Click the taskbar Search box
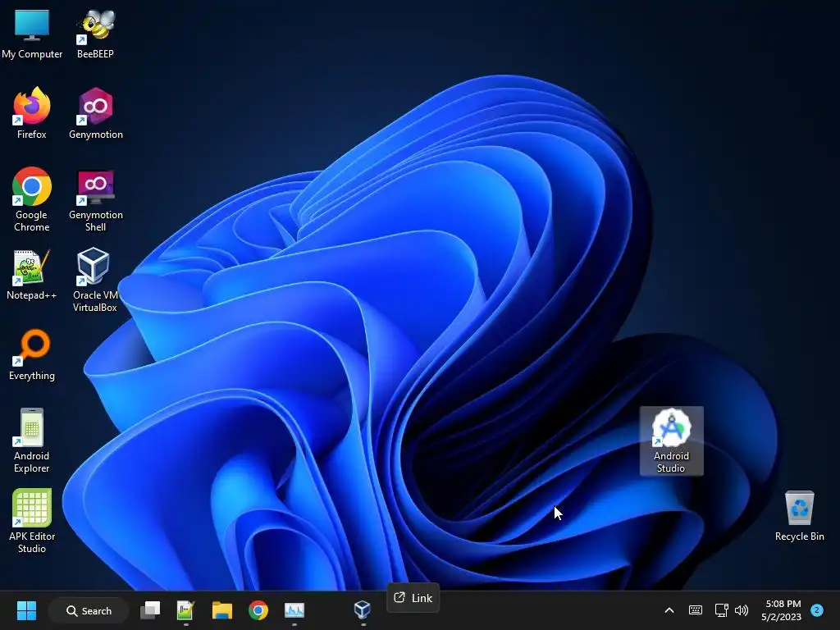This screenshot has width=840, height=630. click(89, 610)
